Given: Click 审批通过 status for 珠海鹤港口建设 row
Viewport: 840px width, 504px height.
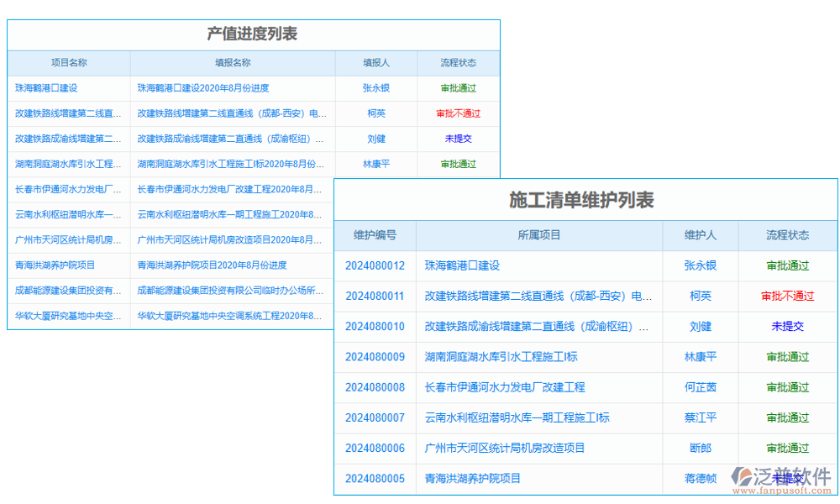Looking at the screenshot, I should click(x=459, y=87).
